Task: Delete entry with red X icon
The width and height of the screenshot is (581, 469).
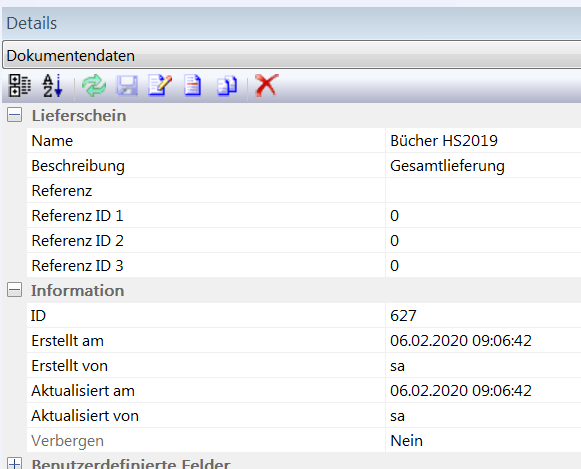Action: [x=267, y=86]
